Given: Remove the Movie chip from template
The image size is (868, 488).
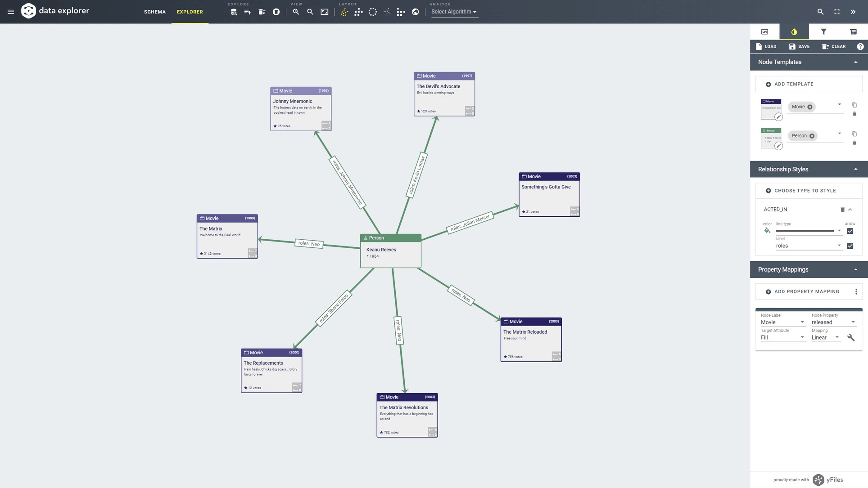Looking at the screenshot, I should [810, 107].
